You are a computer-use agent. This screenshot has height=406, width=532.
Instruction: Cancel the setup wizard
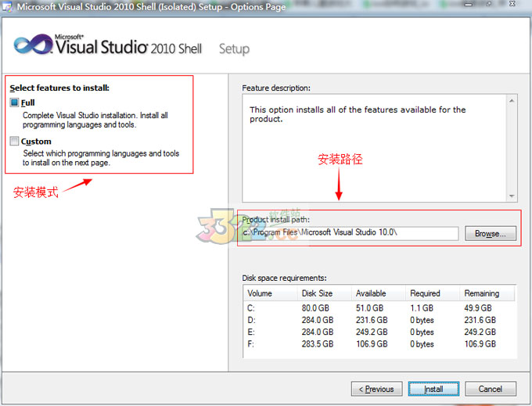491,389
